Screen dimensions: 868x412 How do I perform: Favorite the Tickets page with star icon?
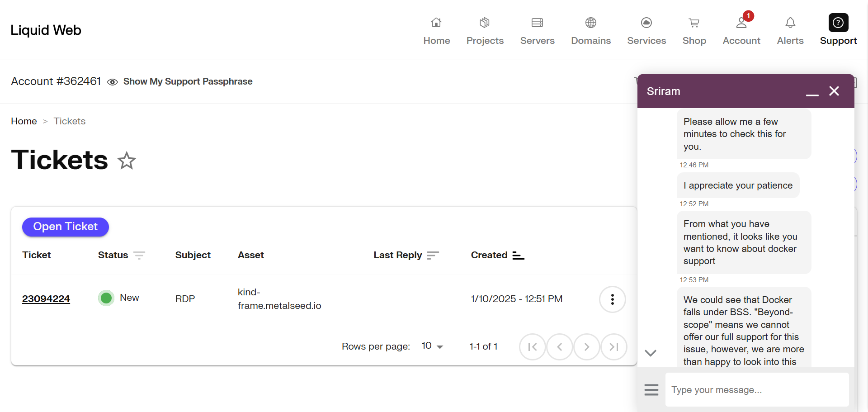tap(127, 161)
